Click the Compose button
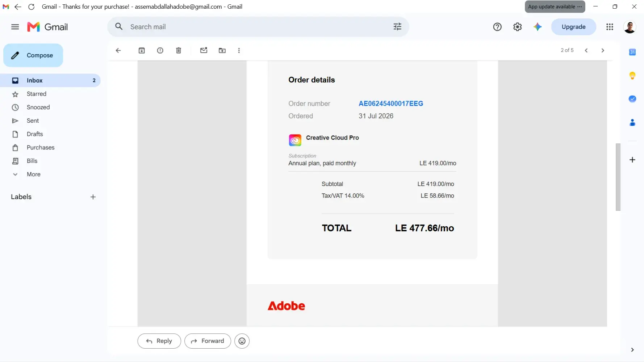 tap(33, 55)
